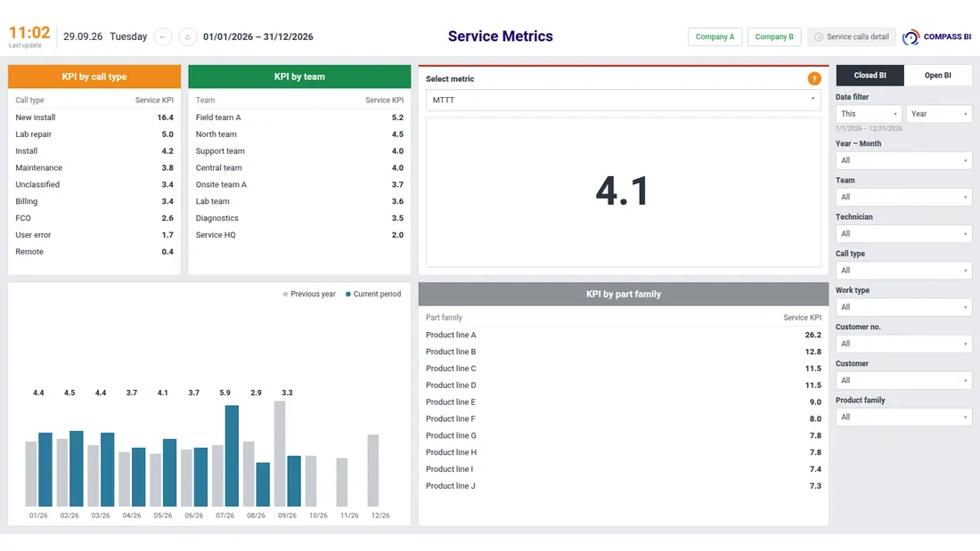Screen dimensions: 980x551
Task: Select the Remote call type row
Action: [94, 252]
